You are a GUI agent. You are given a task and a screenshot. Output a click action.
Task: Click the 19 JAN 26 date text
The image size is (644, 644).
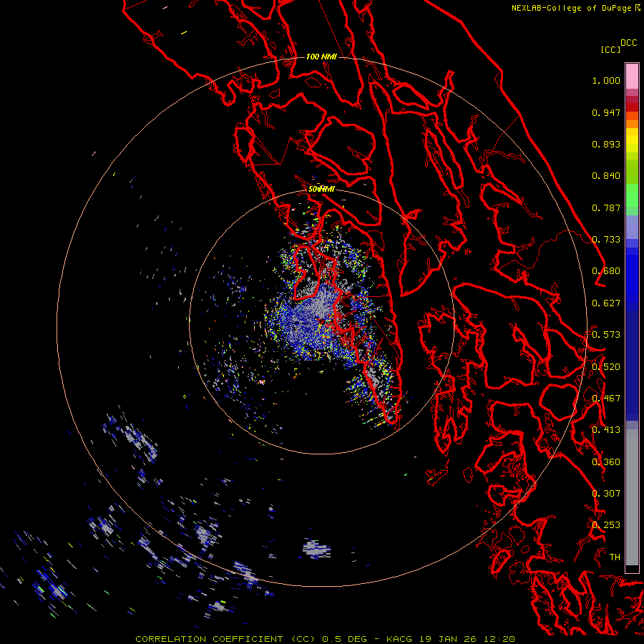pos(448,639)
